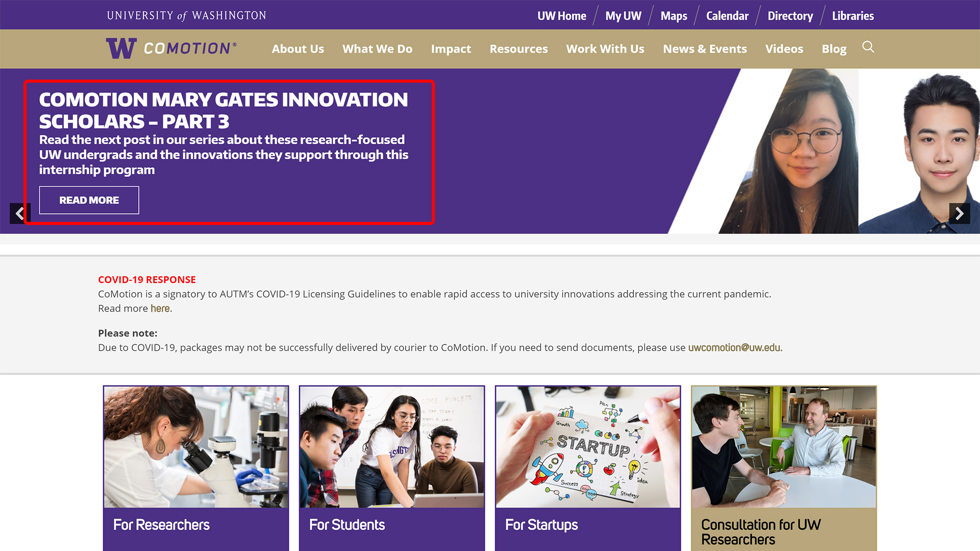The height and width of the screenshot is (551, 980).
Task: Open the University of Washington wordmark
Action: click(x=186, y=16)
